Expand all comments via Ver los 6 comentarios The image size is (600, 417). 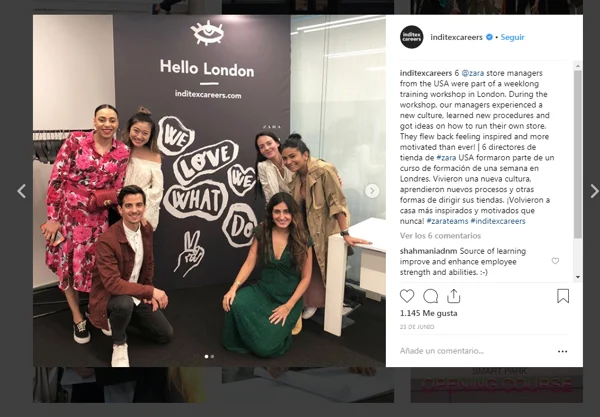440,236
